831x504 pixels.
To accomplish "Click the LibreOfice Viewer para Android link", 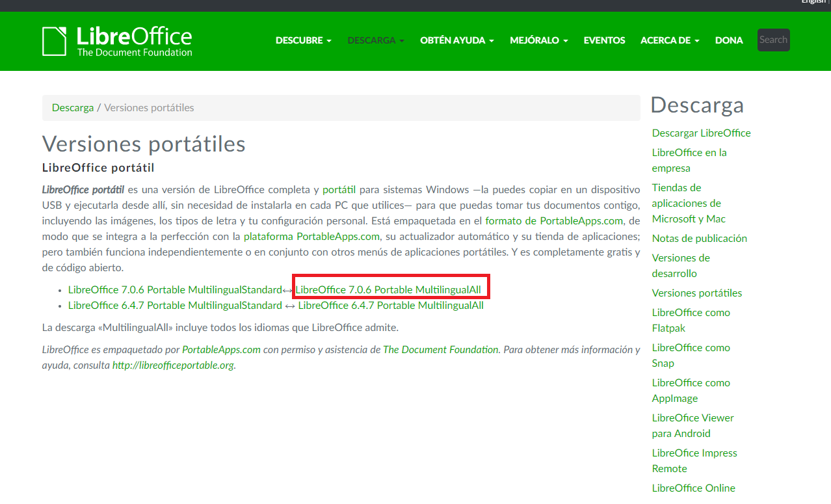I will coord(692,425).
